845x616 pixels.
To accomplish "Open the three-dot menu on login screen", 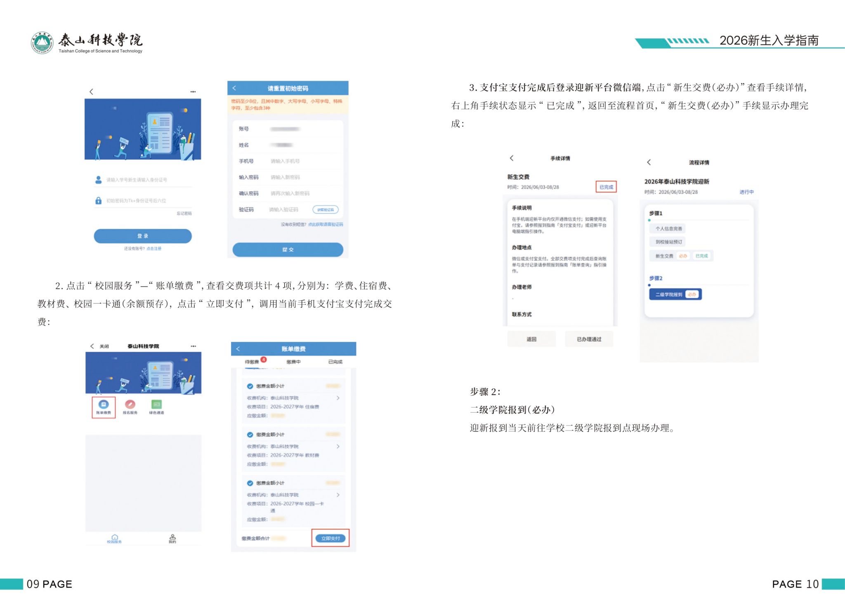I will point(193,92).
